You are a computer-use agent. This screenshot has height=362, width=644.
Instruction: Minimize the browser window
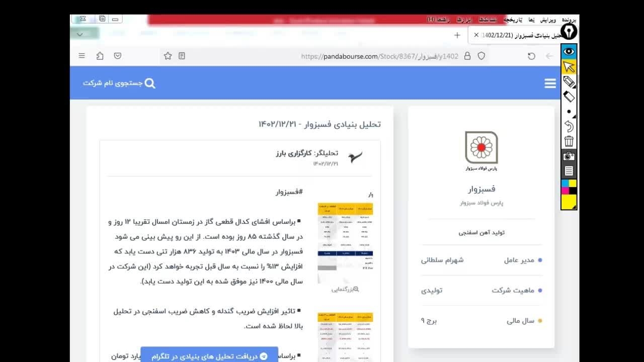115,19
